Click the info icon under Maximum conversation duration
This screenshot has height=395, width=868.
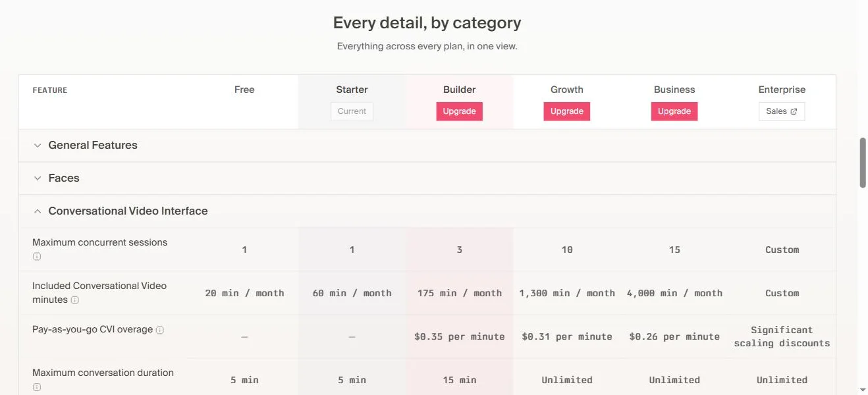37,387
